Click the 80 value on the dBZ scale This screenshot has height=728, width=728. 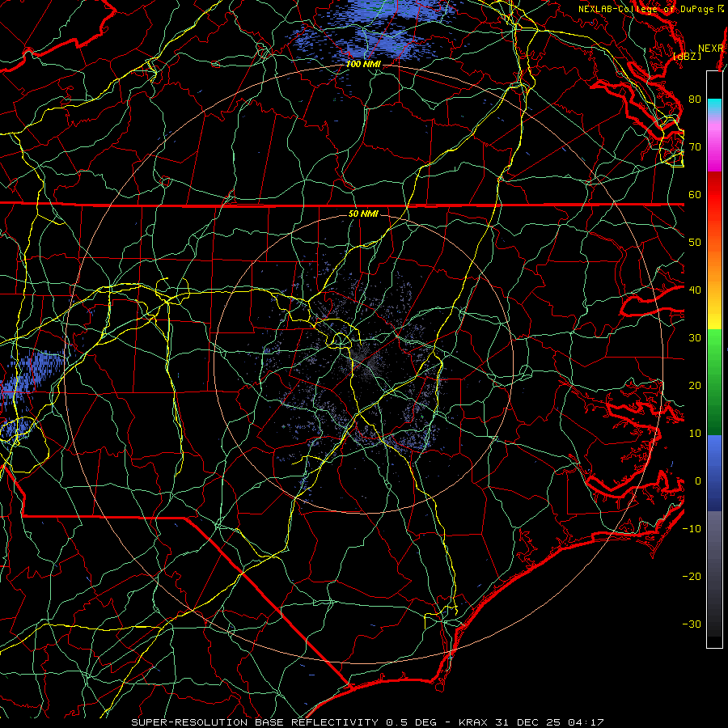(695, 99)
